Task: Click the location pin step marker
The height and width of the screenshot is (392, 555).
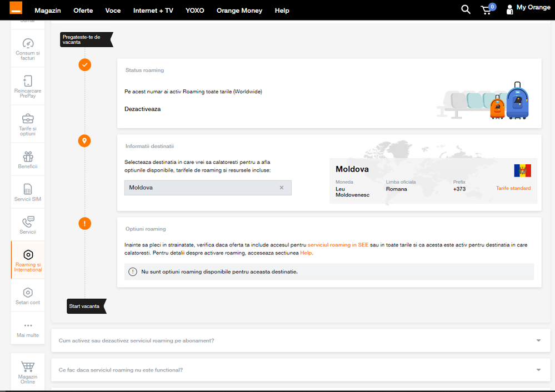Action: [84, 141]
